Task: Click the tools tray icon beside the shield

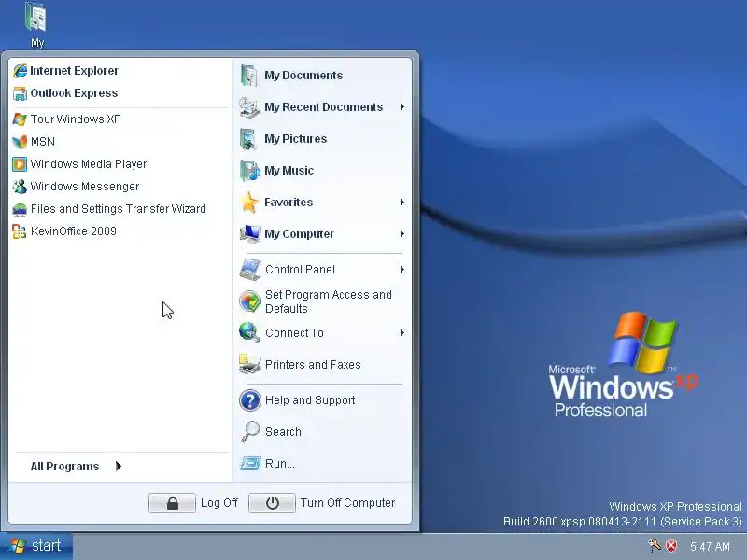Action: tap(655, 545)
